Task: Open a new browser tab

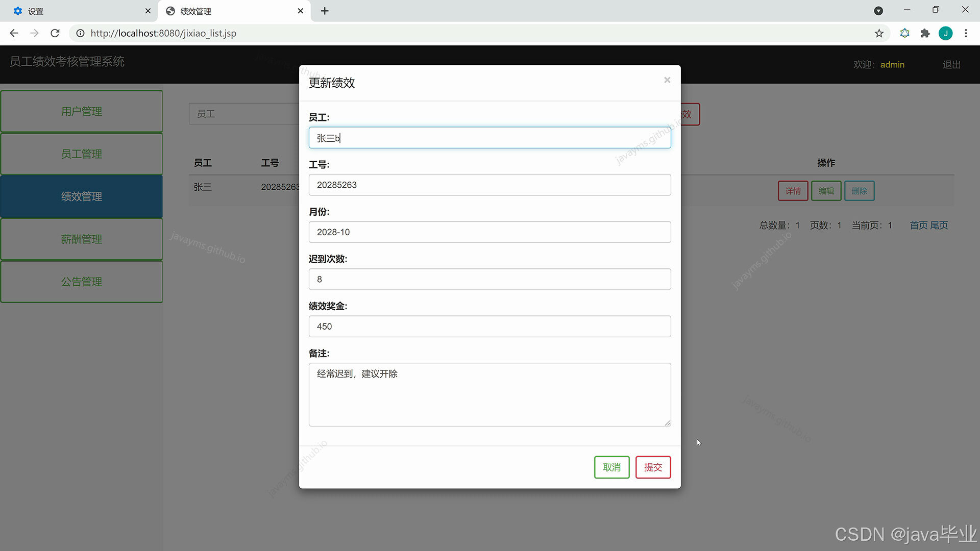Action: pos(325,11)
